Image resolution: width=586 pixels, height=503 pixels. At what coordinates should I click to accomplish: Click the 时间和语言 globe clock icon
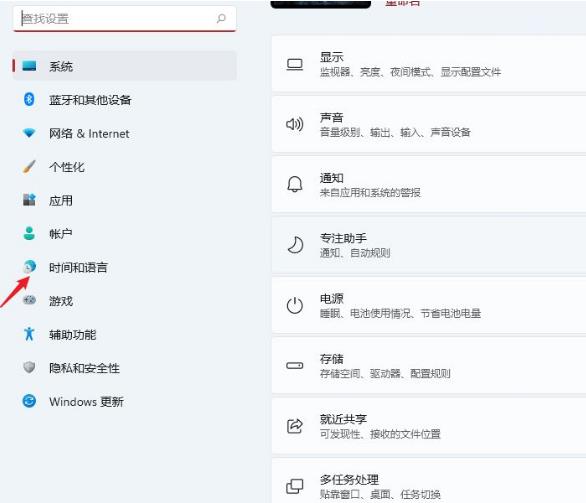pyautogui.click(x=29, y=266)
